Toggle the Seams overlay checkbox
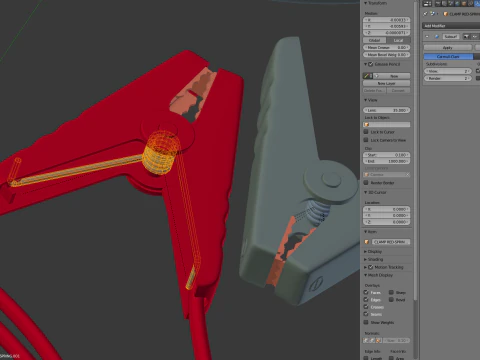Viewport: 480px width, 360px height. [366, 314]
